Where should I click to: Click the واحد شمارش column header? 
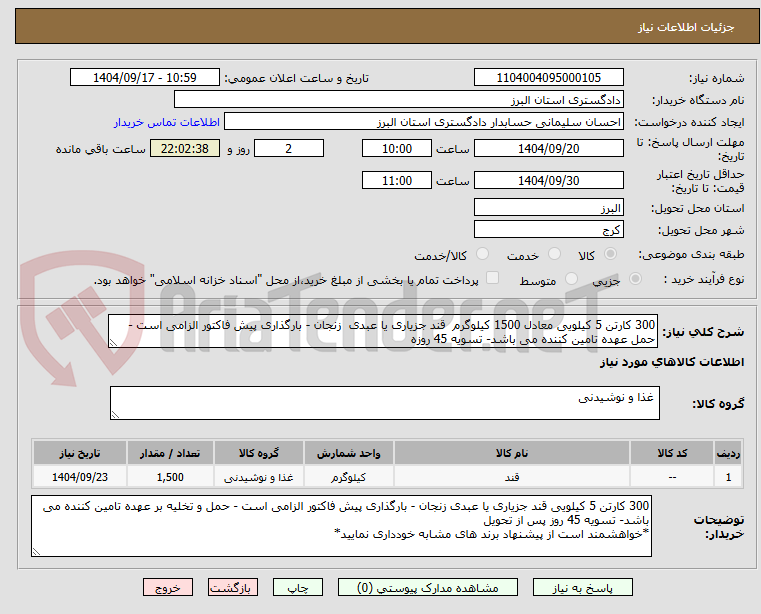(348, 453)
